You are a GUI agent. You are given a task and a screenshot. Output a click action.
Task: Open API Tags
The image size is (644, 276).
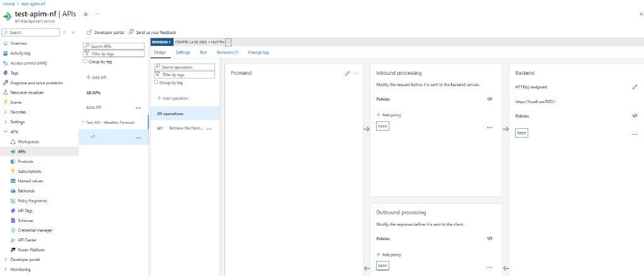tap(25, 210)
